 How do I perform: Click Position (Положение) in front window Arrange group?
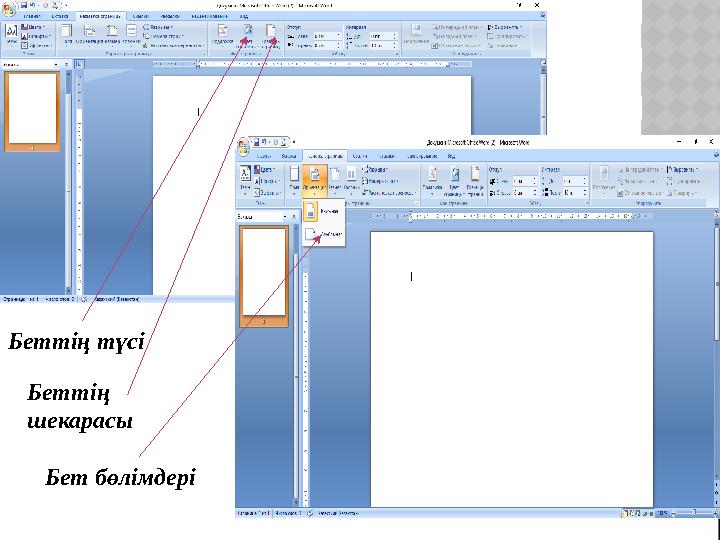603,180
